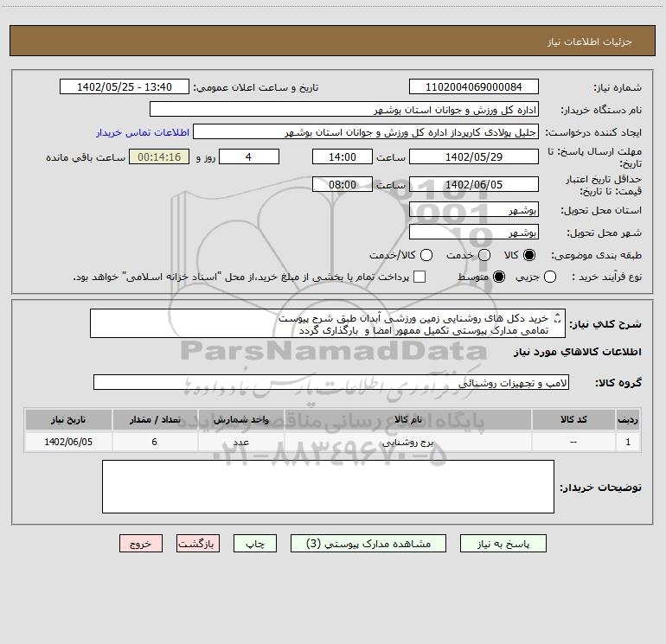Click the اطلاعات کالاهای مورد نیاز heading
Screen dimensions: 666x644
coord(578,352)
